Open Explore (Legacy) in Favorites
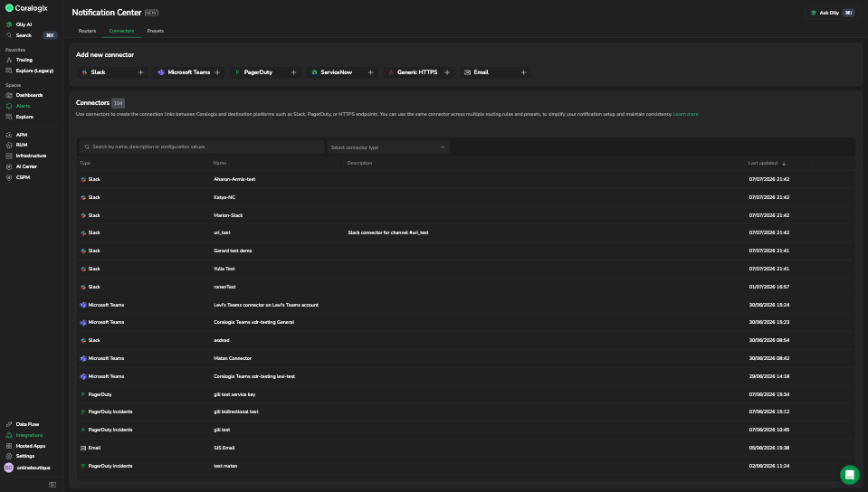This screenshot has height=492, width=868. [30, 71]
